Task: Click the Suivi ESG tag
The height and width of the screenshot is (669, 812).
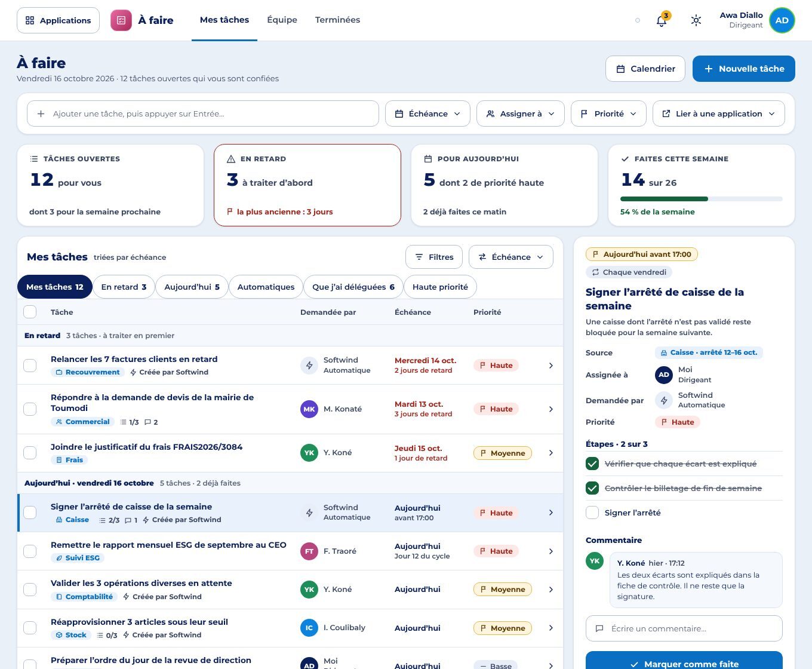Action: 78,558
